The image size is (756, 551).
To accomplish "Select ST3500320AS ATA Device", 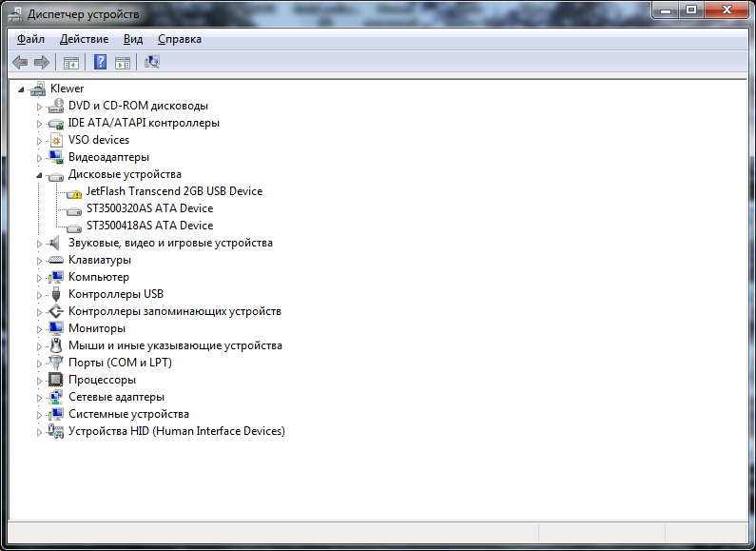I will [x=149, y=208].
